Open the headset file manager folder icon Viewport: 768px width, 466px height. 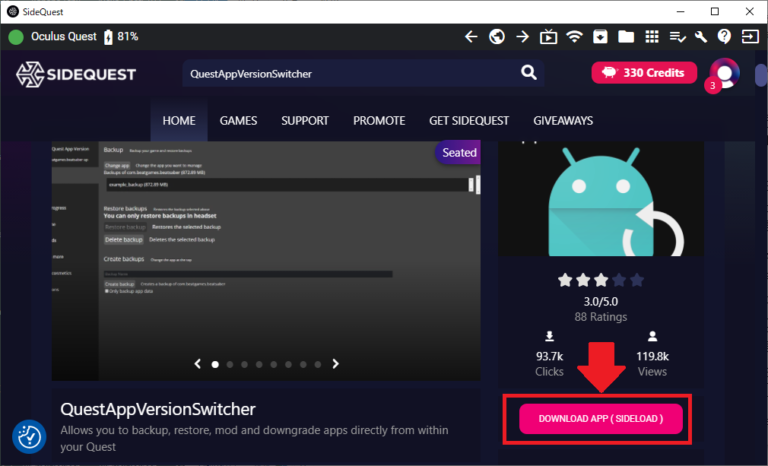[626, 37]
